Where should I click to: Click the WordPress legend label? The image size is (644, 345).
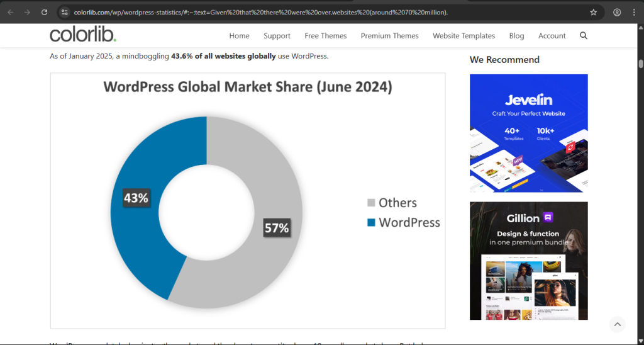point(409,222)
